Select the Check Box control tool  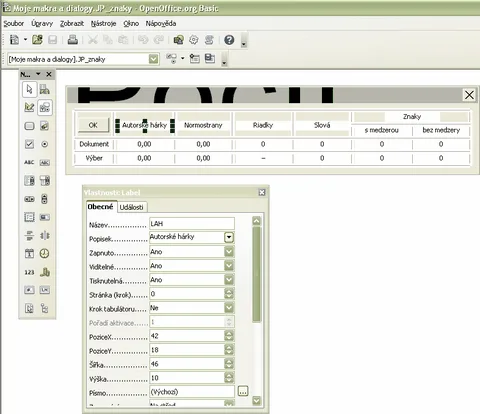tap(29, 144)
